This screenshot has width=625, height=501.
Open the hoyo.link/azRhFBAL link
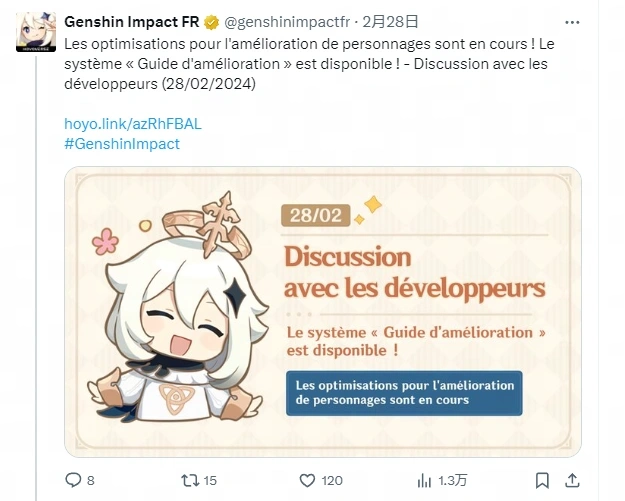click(133, 124)
